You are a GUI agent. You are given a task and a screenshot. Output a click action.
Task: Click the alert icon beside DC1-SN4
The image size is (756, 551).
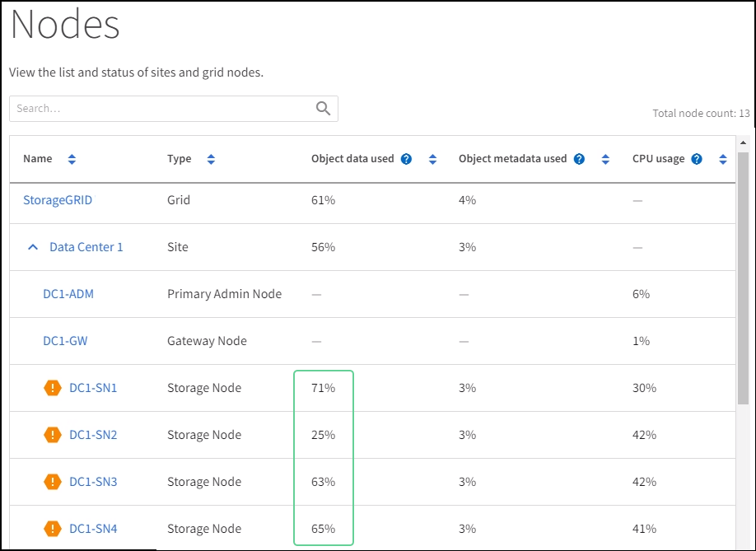click(53, 529)
